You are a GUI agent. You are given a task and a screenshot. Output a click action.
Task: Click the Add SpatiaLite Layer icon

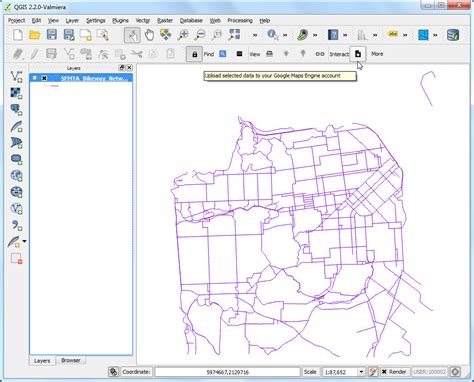point(16,126)
